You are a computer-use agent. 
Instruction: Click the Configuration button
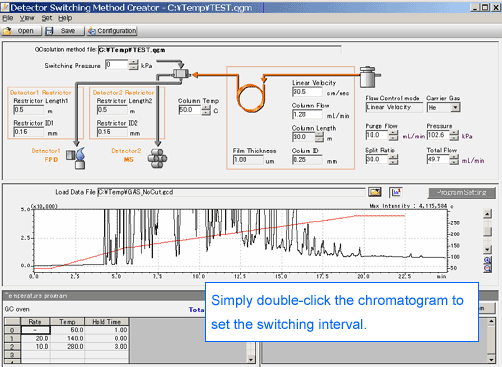[x=112, y=31]
